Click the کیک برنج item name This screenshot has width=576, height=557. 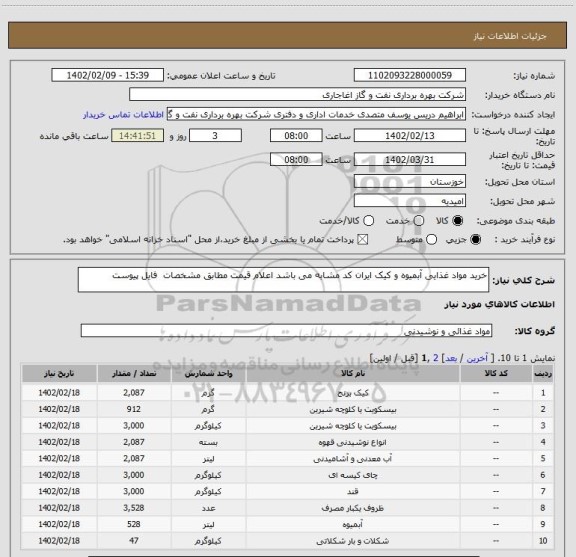click(x=353, y=393)
